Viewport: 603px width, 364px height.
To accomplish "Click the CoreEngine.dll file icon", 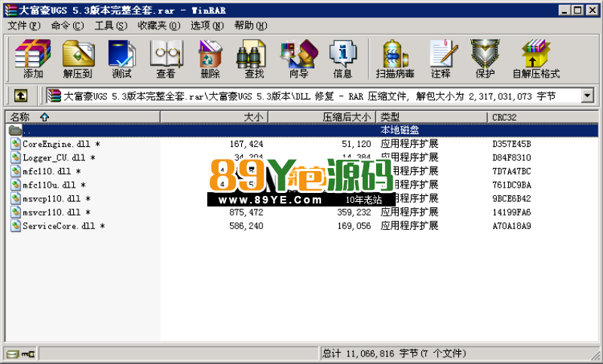I will tap(15, 144).
